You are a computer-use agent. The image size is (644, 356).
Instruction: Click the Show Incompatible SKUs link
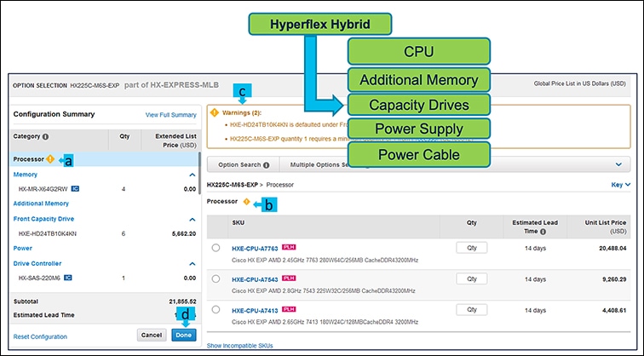[239, 345]
